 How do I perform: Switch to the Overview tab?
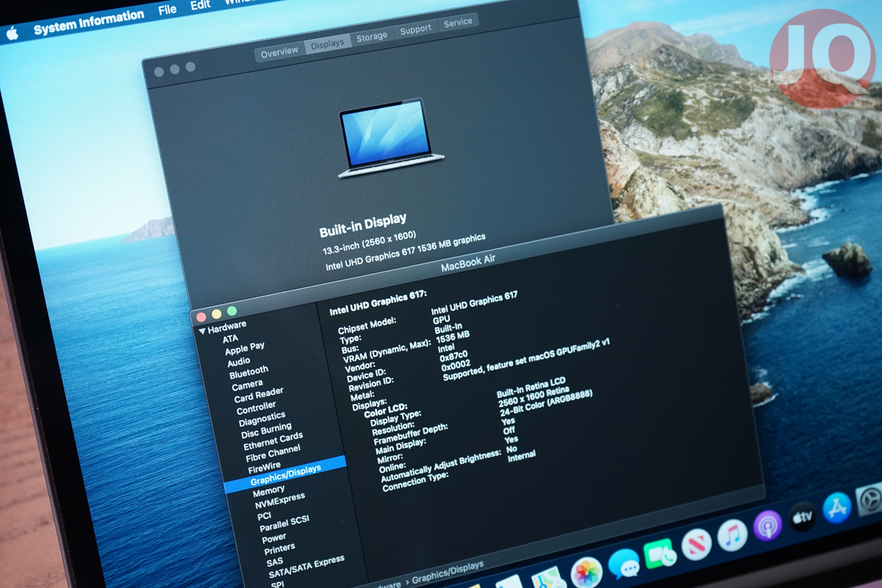click(x=279, y=52)
